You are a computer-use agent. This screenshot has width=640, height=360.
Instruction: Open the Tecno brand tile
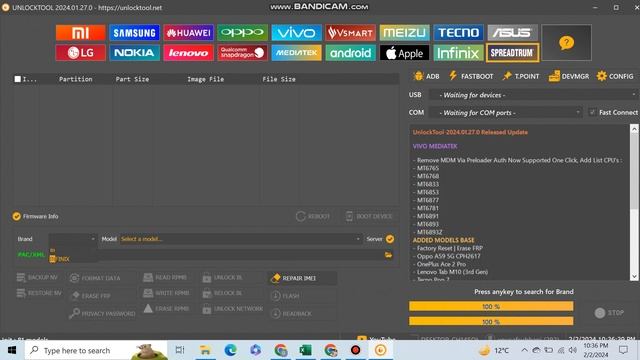(458, 33)
